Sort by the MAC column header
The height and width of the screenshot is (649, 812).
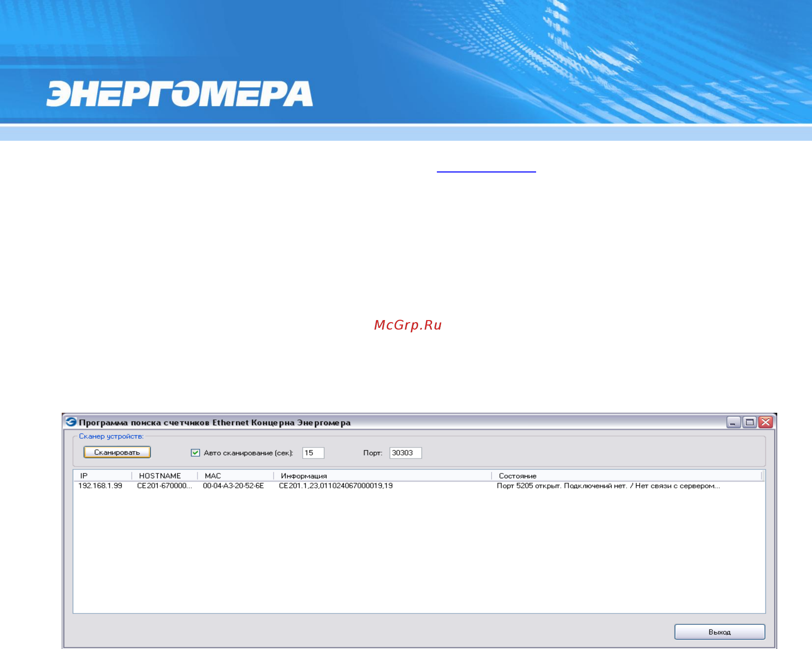point(235,476)
